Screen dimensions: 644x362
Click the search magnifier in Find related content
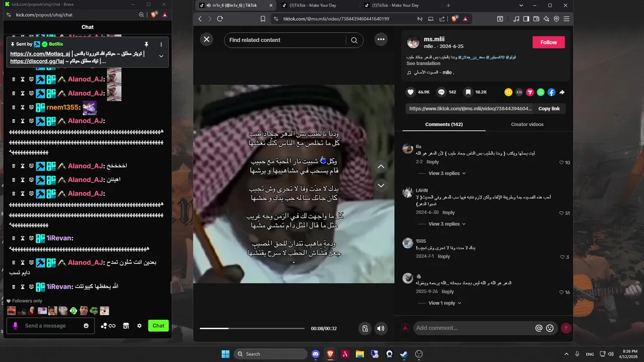pyautogui.click(x=354, y=40)
